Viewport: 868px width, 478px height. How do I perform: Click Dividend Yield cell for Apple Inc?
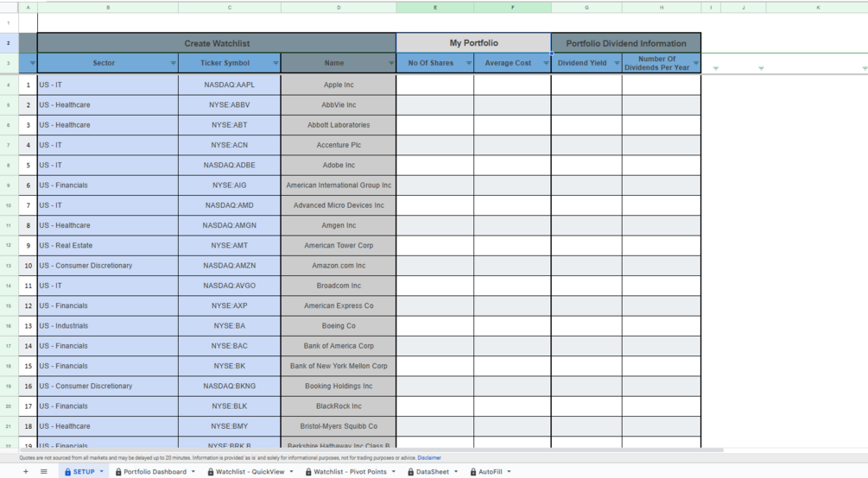coord(586,85)
